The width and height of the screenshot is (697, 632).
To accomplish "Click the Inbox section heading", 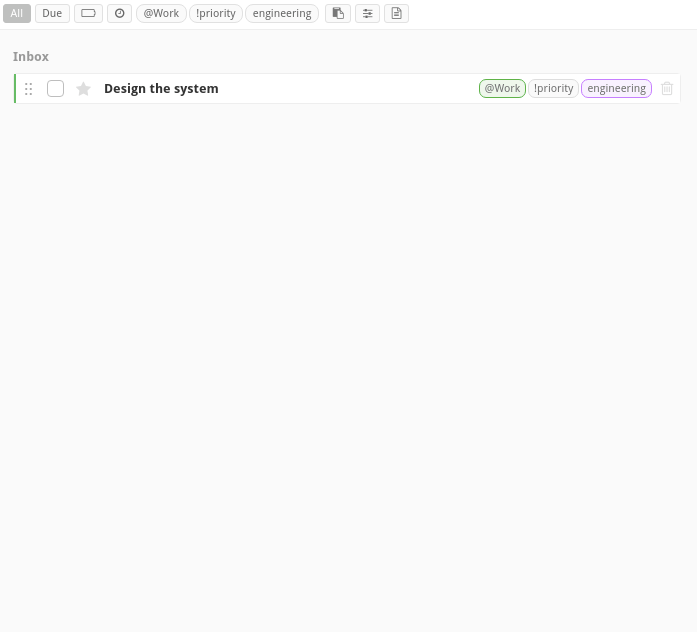I will [31, 57].
